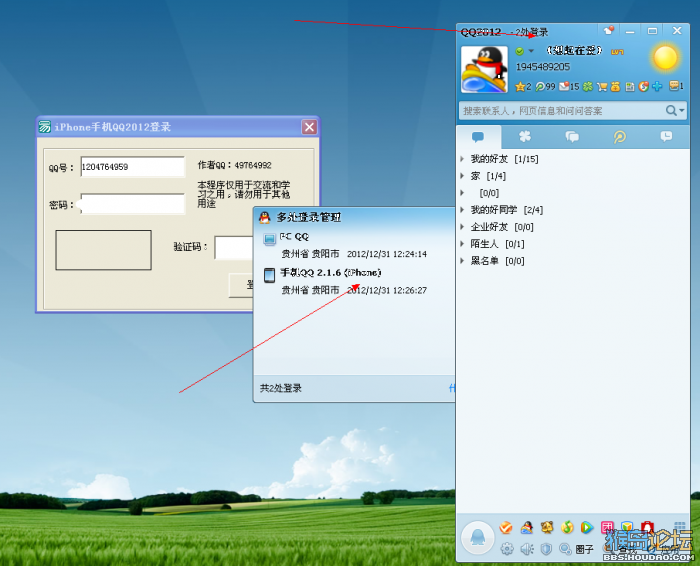
Task: Open the orange checkmark app icon
Action: (x=506, y=528)
